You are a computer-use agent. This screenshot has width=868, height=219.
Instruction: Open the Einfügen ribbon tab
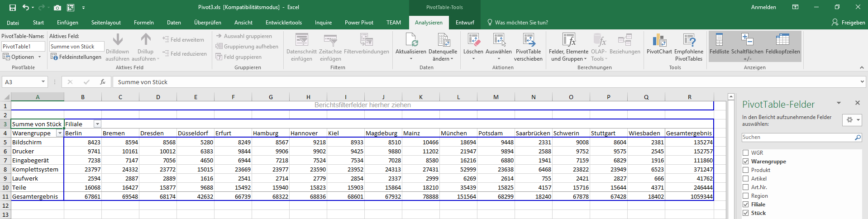(67, 23)
